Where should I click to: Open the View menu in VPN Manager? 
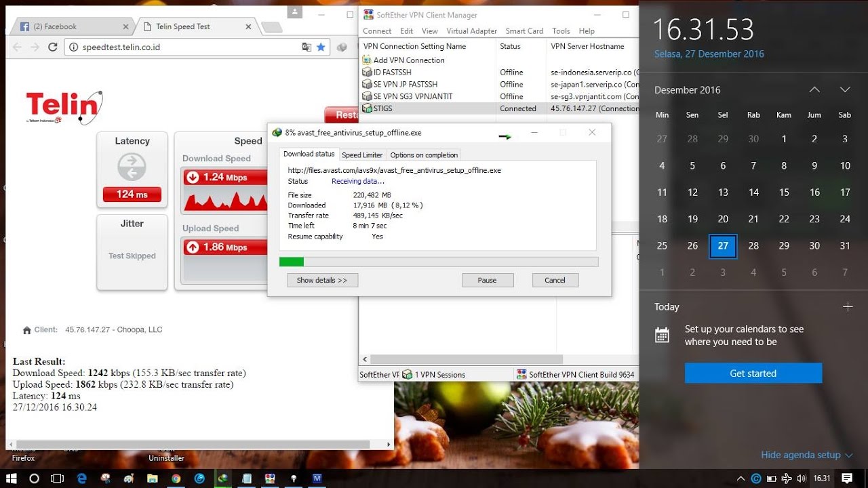pos(430,30)
